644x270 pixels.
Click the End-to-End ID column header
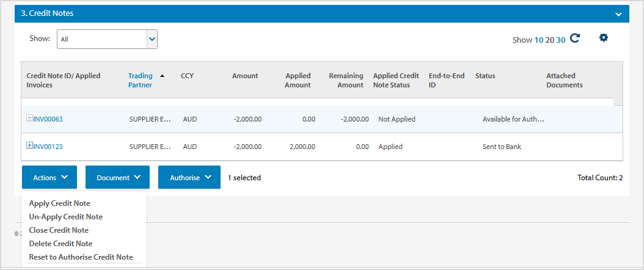(447, 81)
